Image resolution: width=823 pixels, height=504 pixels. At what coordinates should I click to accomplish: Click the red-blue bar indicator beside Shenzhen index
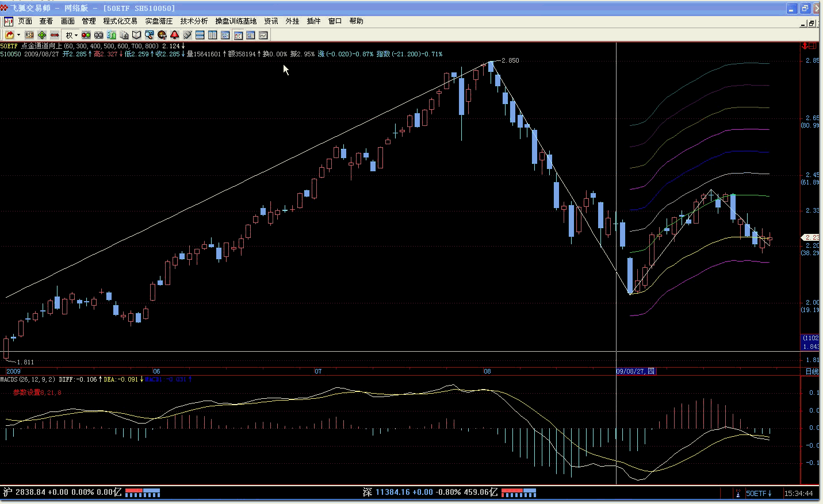coord(518,493)
